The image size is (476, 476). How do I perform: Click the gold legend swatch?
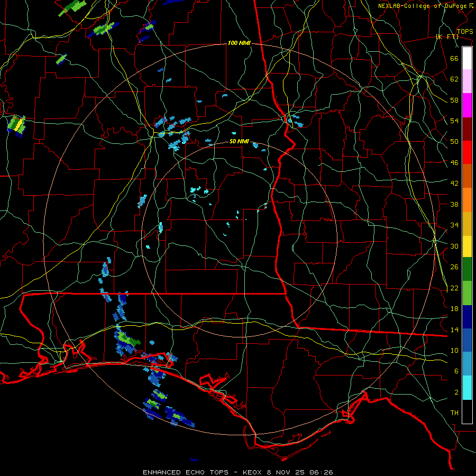tap(467, 224)
